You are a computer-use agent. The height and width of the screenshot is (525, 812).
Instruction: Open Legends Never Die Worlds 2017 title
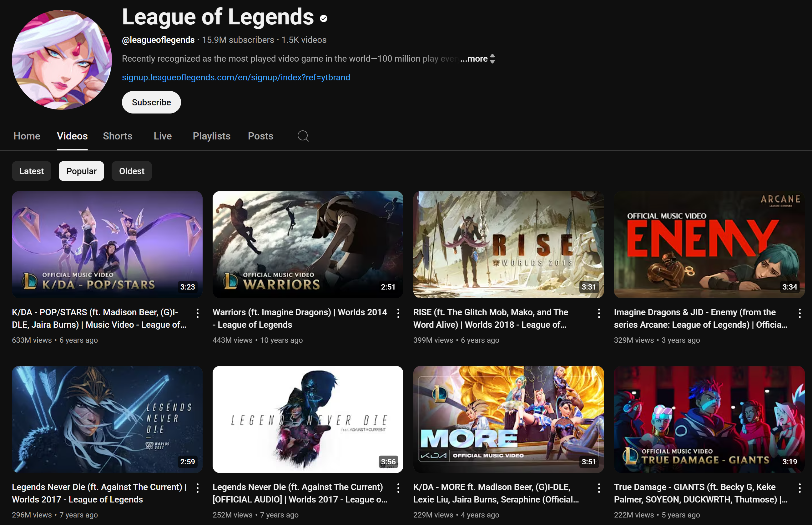pos(99,493)
